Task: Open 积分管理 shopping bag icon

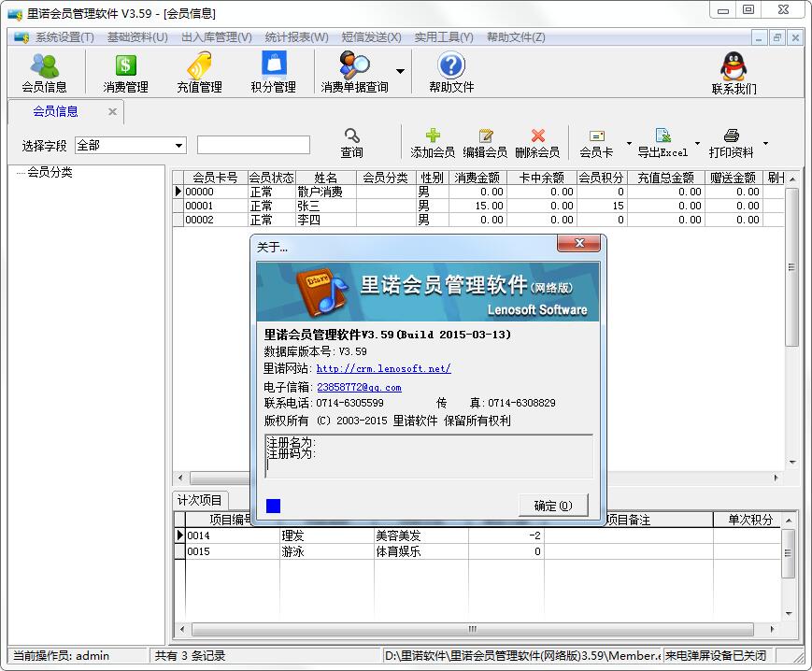Action: coord(274,64)
